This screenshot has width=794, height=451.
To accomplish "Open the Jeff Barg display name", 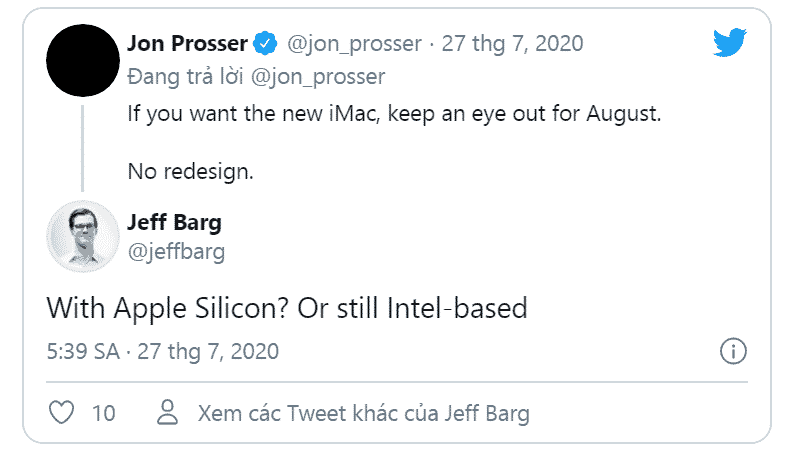I will click(x=175, y=221).
